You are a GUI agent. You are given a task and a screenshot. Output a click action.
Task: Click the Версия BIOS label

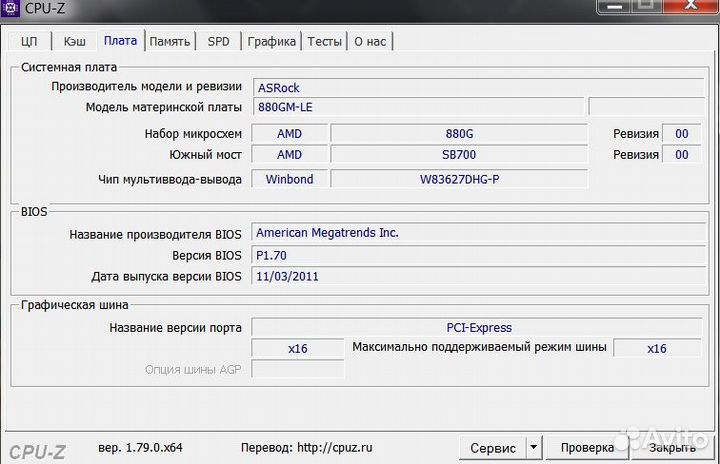pos(207,255)
